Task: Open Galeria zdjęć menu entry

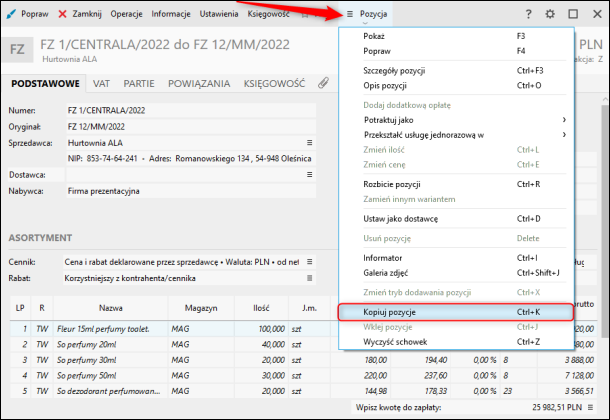Action: [x=456, y=273]
